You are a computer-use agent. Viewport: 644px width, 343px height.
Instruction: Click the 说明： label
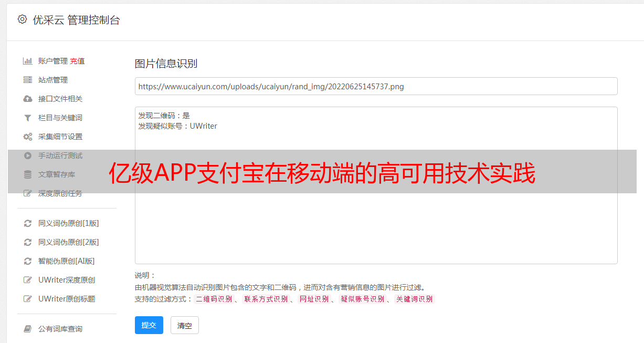click(145, 275)
